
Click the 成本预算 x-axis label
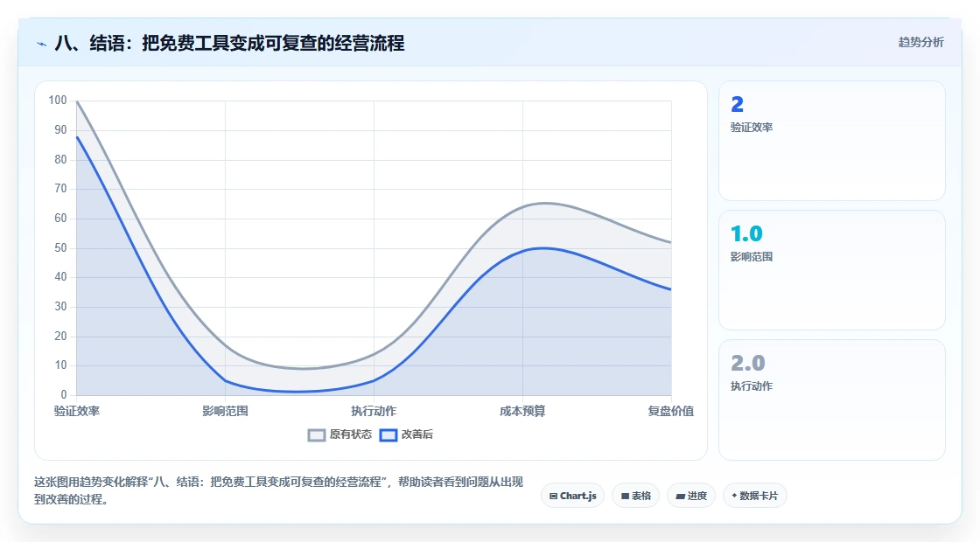click(x=522, y=411)
